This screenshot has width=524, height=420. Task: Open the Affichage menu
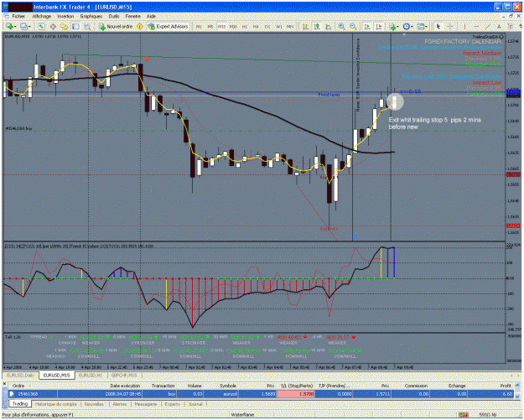click(42, 16)
